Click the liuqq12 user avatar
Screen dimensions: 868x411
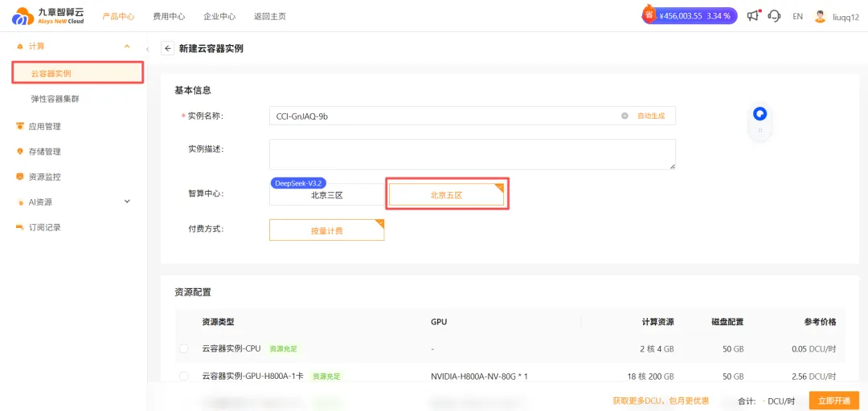tap(820, 16)
